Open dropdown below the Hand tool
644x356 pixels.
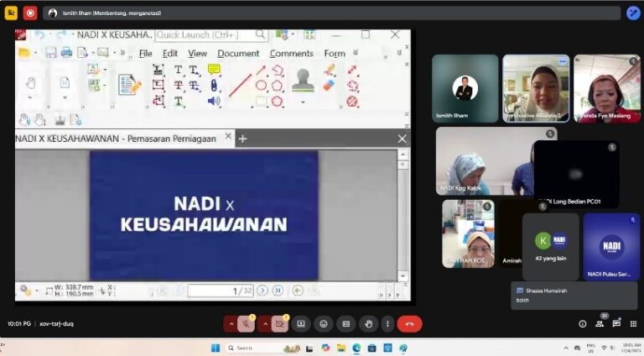pyautogui.click(x=30, y=98)
